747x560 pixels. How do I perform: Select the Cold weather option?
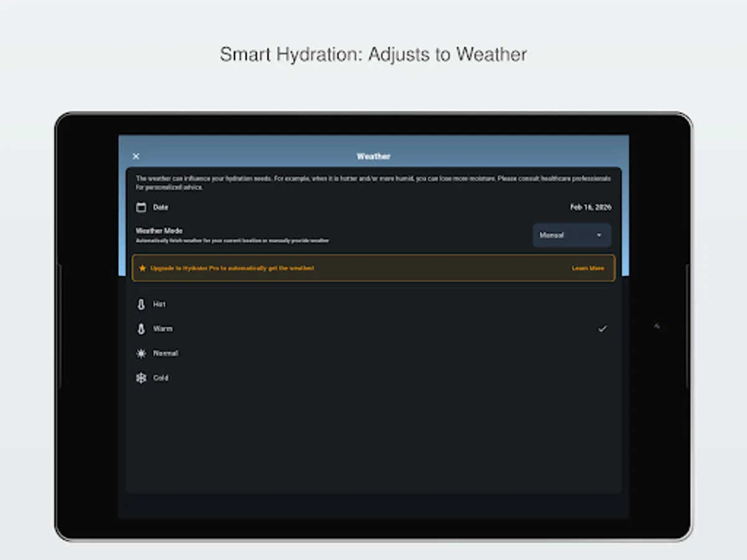coord(374,378)
